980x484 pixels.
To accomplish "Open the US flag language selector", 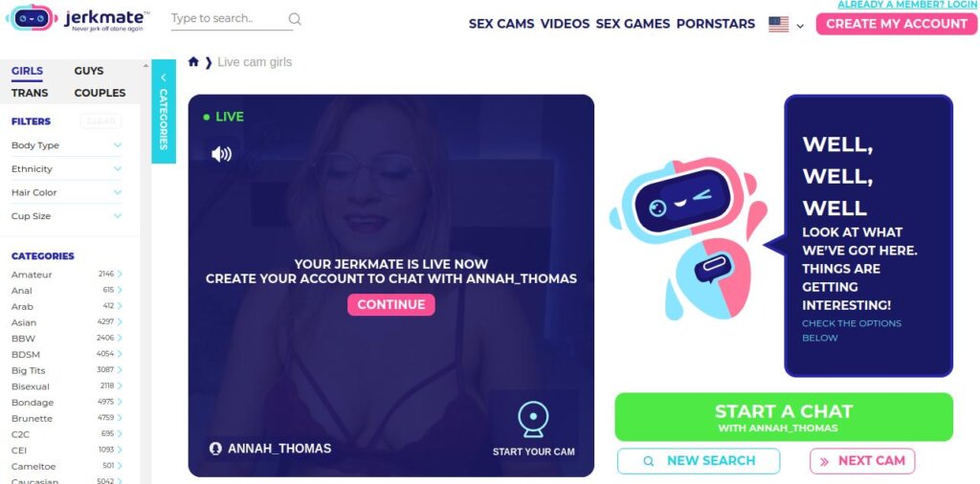I will (786, 25).
